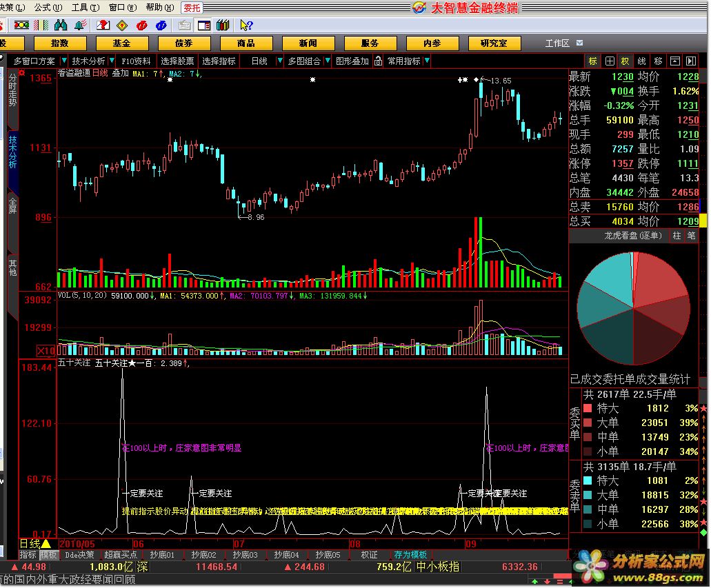Open the 窗口 menu

123,8
